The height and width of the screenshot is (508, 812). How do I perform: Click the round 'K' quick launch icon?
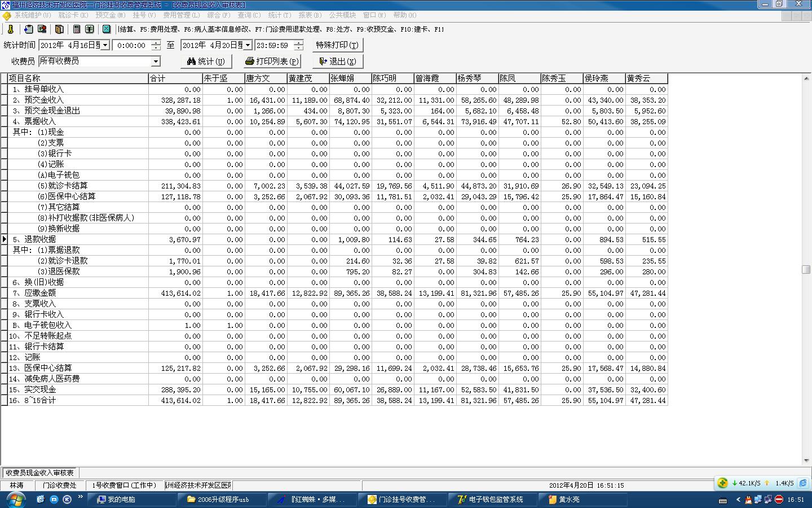click(67, 499)
